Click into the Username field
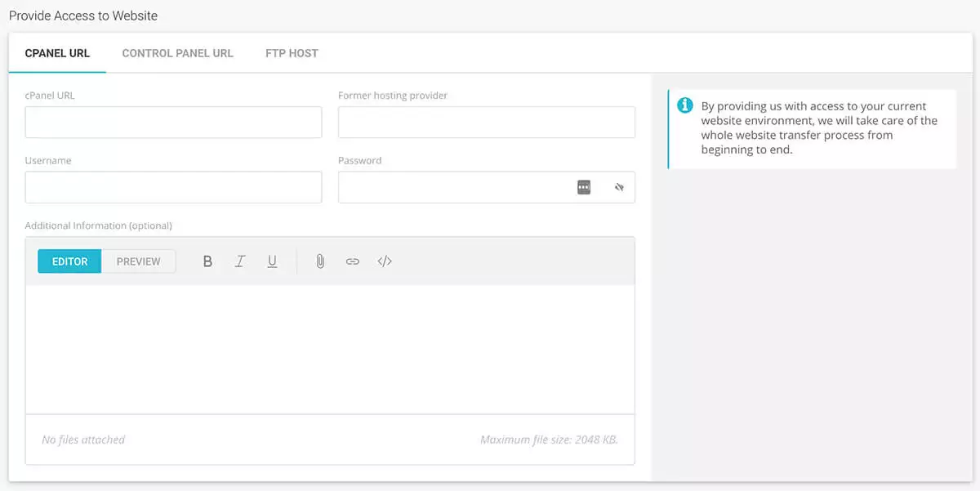This screenshot has width=980, height=491. click(173, 187)
